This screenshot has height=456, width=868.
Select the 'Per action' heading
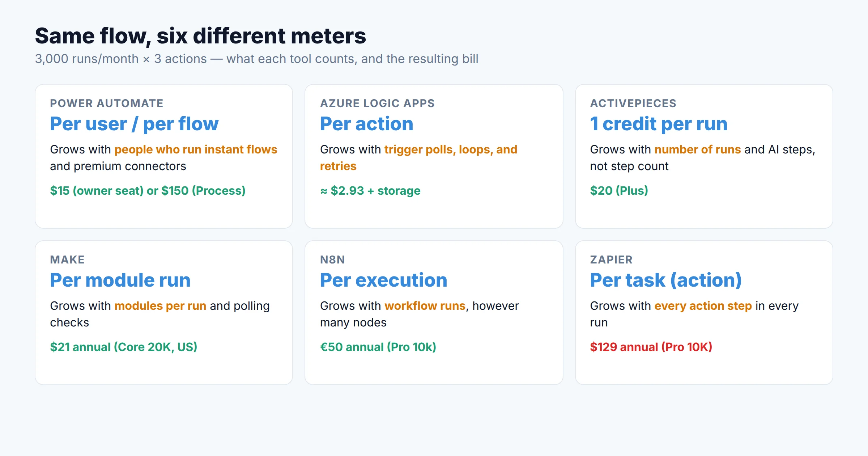click(366, 124)
